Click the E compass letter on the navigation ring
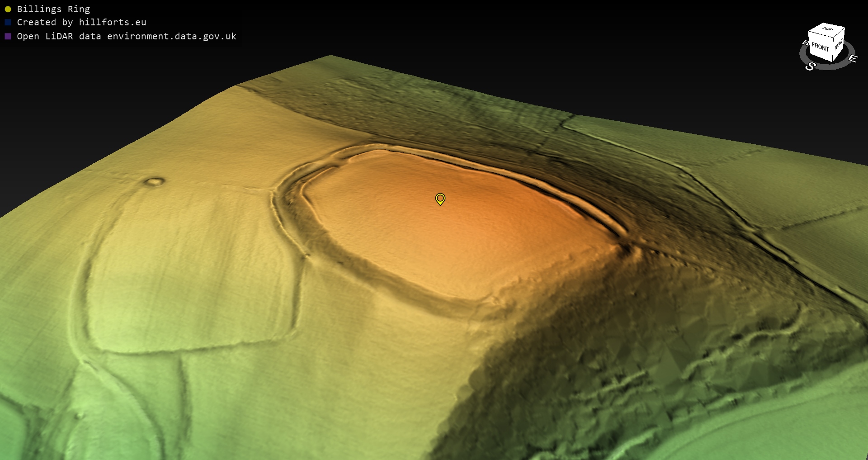This screenshot has width=868, height=460. pyautogui.click(x=852, y=58)
